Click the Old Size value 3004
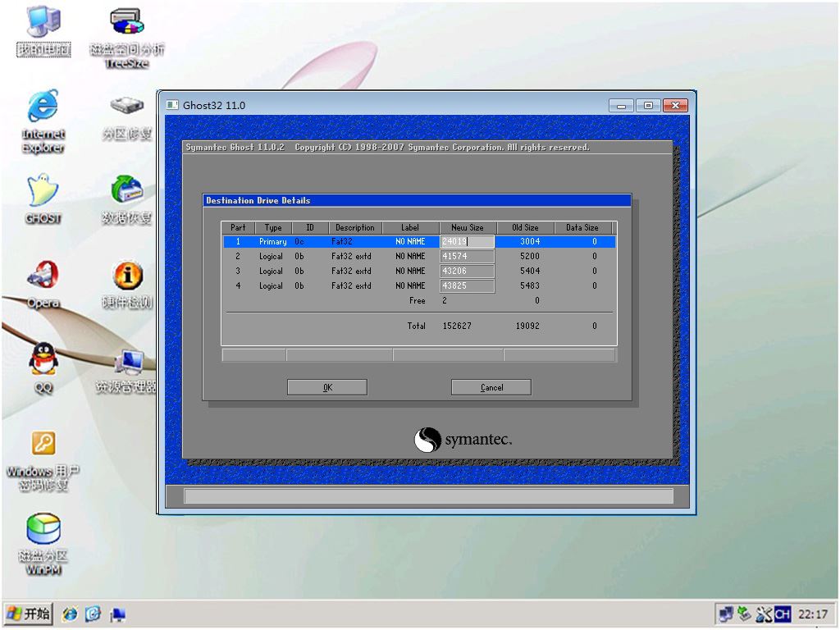The image size is (840, 630). point(531,242)
